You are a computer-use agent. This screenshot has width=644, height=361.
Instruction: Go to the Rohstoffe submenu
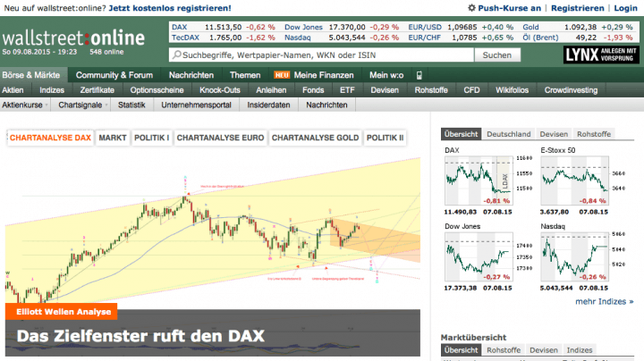coord(431,90)
